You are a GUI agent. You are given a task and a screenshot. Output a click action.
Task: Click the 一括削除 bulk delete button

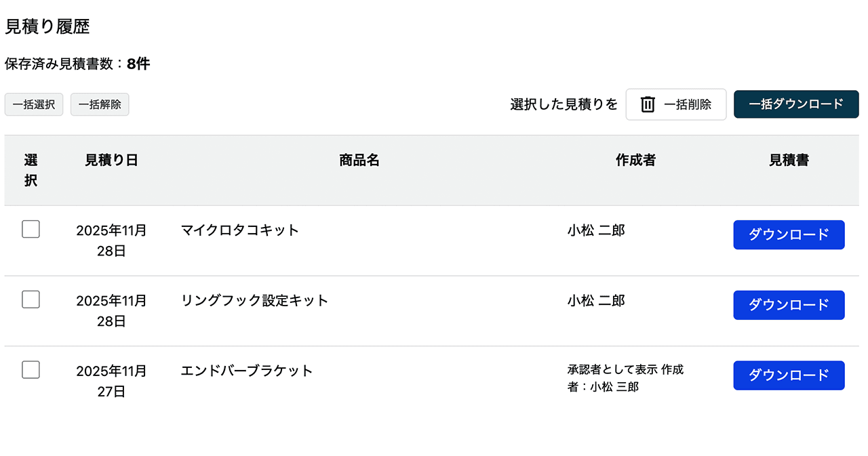[x=675, y=104]
